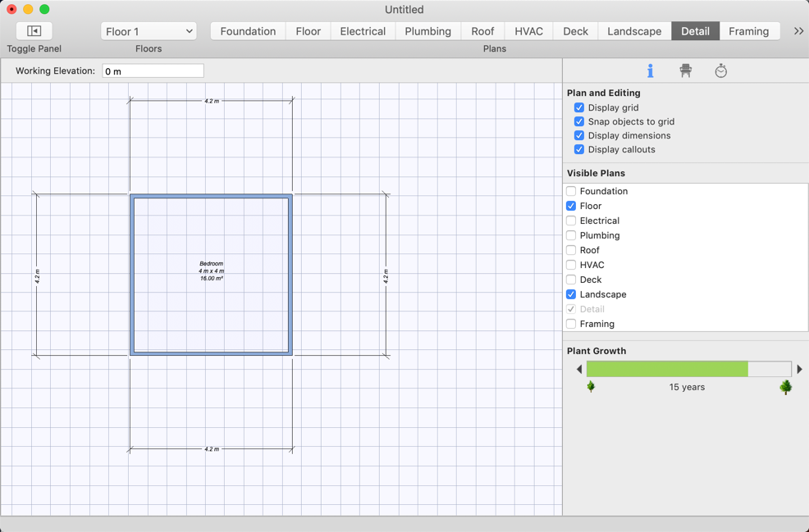Click the large mature tree icon
Image resolution: width=809 pixels, height=532 pixels.
786,387
